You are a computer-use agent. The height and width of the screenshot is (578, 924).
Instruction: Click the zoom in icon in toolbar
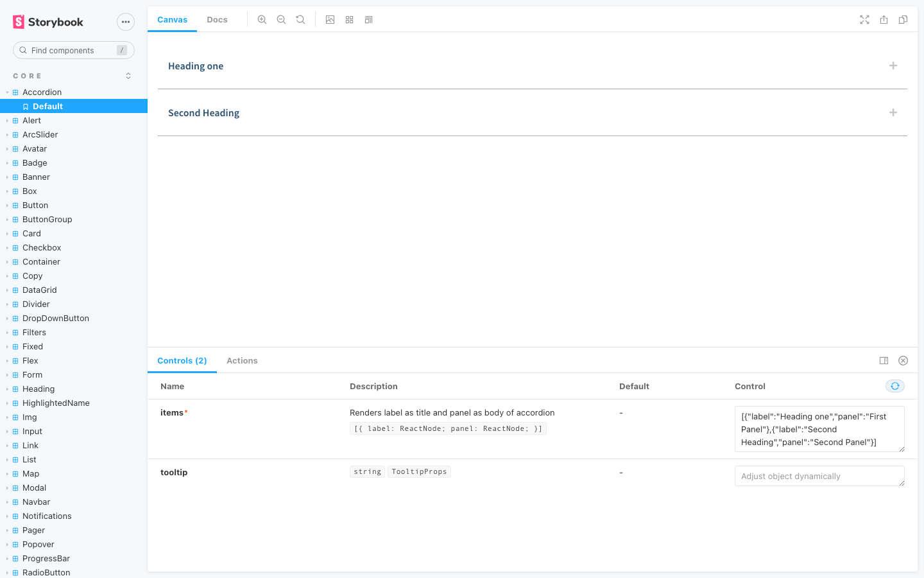262,20
